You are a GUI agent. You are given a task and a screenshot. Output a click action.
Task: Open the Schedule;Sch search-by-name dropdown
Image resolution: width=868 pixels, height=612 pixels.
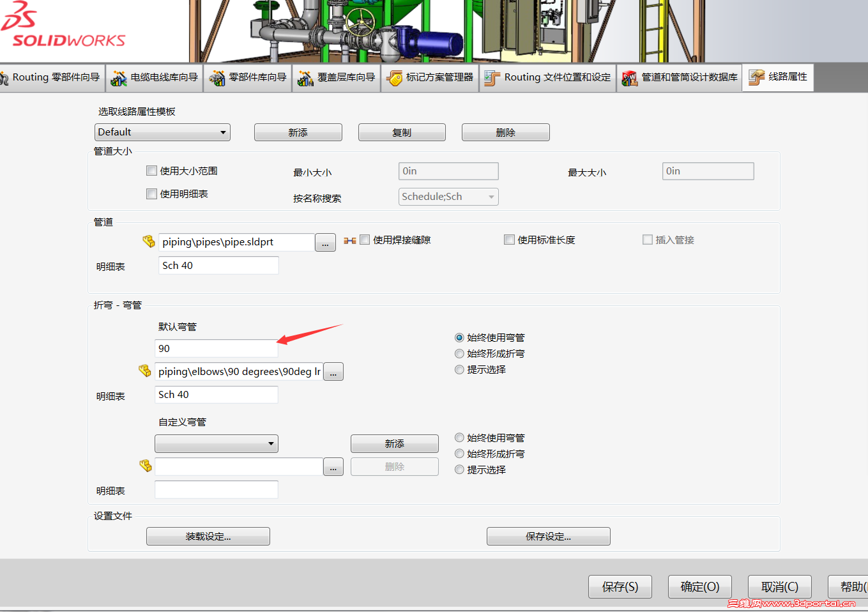[448, 197]
